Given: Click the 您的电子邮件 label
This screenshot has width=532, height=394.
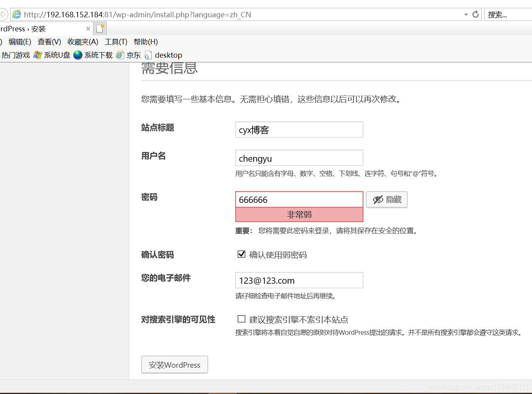Looking at the screenshot, I should coord(166,278).
